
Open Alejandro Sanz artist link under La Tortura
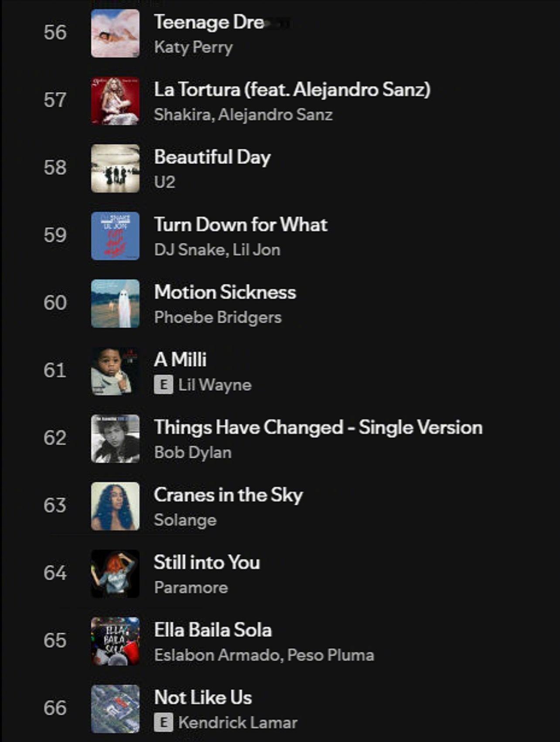(x=275, y=115)
